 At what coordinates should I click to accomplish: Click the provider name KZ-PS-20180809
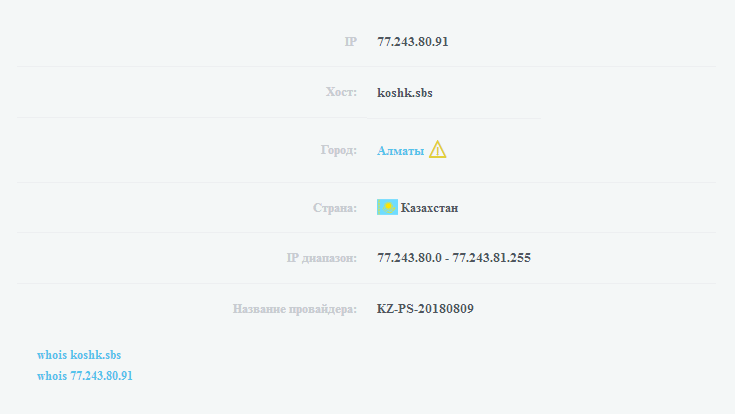click(425, 309)
